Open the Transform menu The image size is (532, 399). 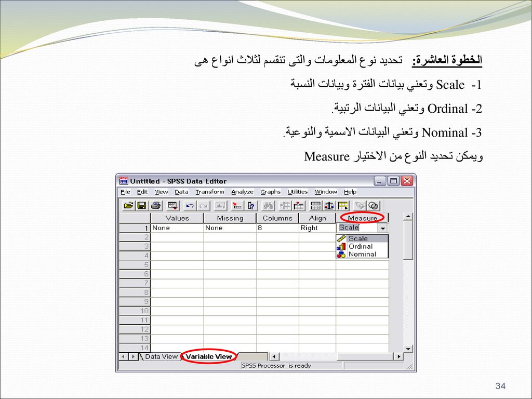(x=210, y=192)
